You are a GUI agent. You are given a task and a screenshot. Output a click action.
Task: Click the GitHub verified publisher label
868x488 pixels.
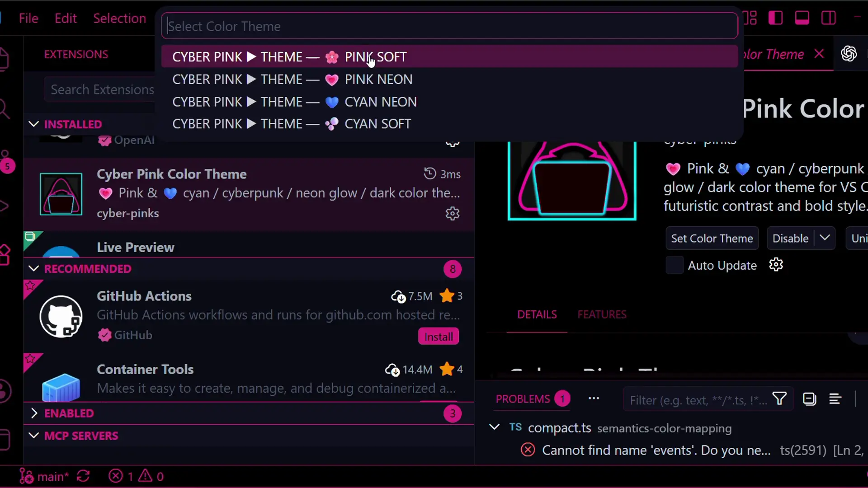[x=125, y=335]
